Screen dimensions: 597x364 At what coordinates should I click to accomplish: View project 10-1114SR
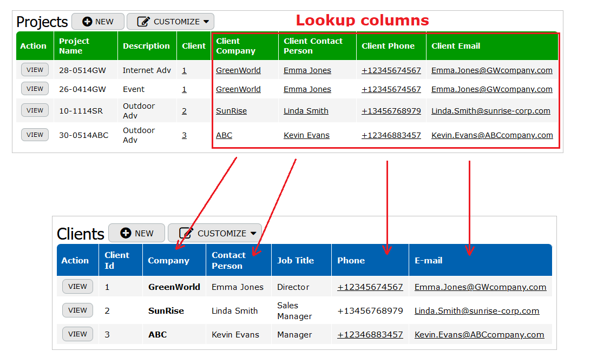[x=35, y=110]
